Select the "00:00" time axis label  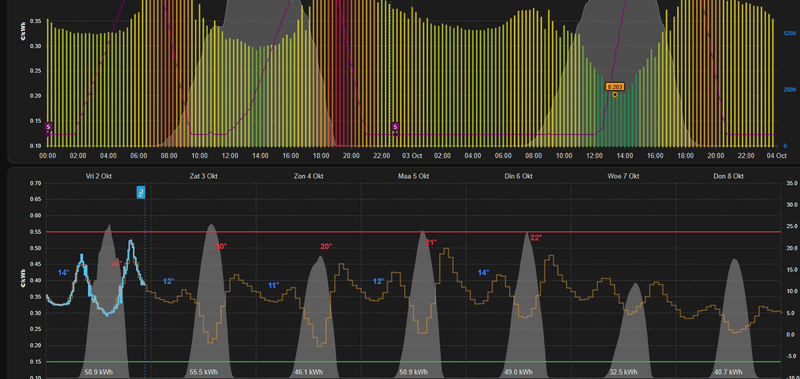point(47,156)
